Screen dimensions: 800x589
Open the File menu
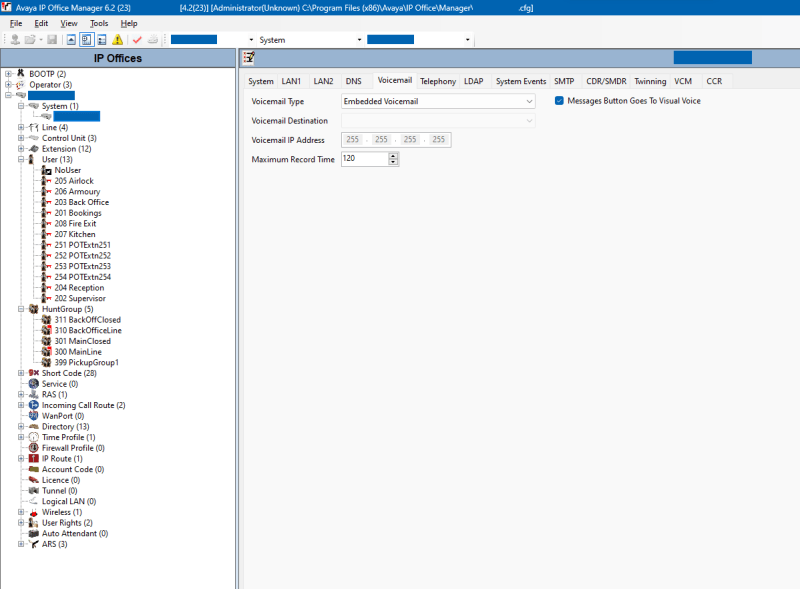(x=16, y=23)
